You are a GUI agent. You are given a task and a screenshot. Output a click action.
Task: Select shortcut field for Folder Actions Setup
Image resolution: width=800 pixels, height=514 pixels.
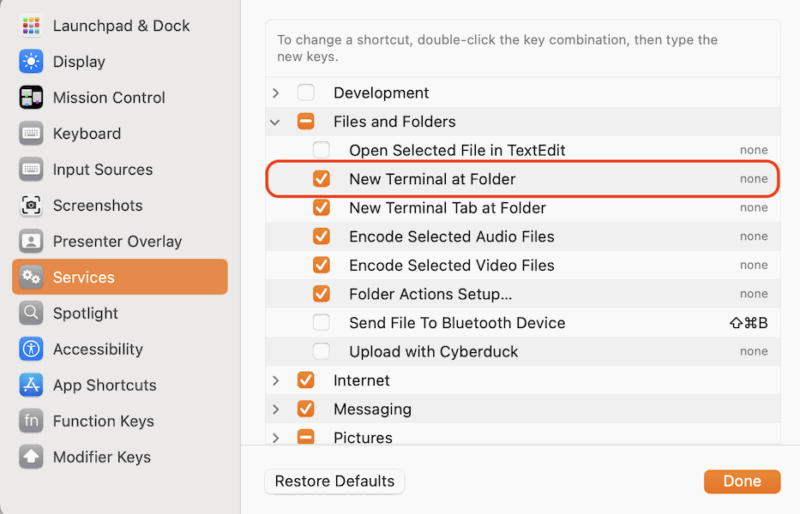point(754,294)
